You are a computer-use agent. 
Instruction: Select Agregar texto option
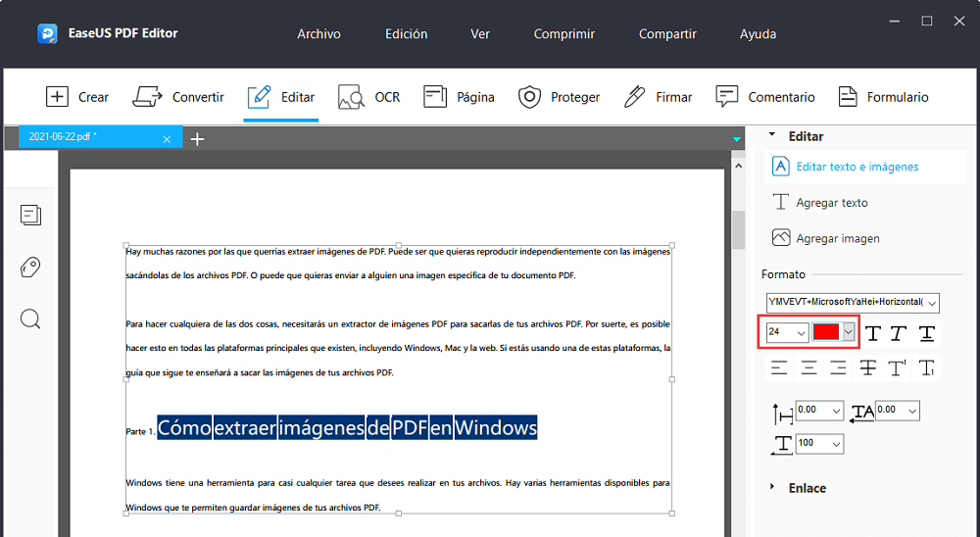tap(820, 203)
